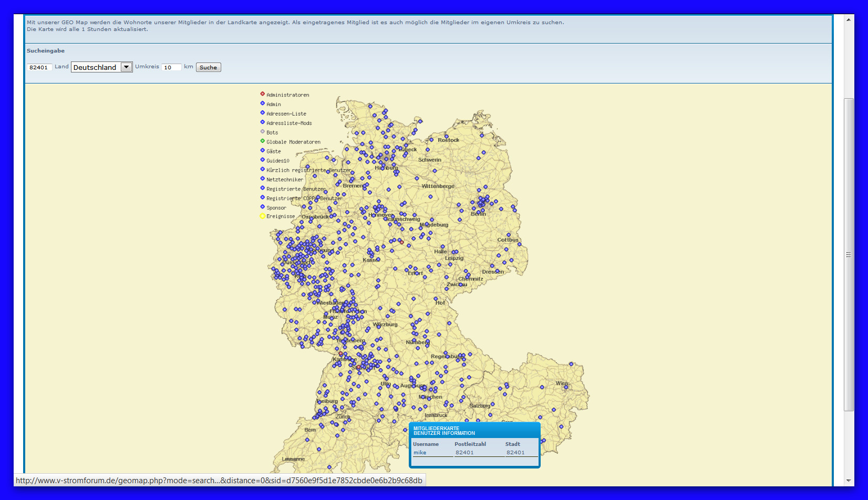This screenshot has height=500, width=868.
Task: Click the postal code field containing 82401
Action: (x=39, y=67)
